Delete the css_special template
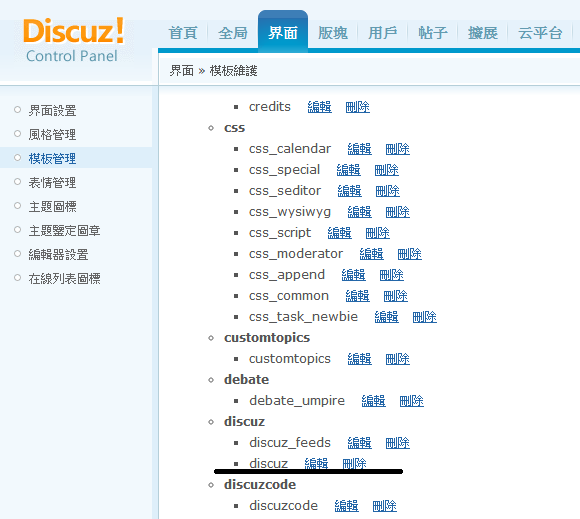The width and height of the screenshot is (580, 519). (x=387, y=170)
